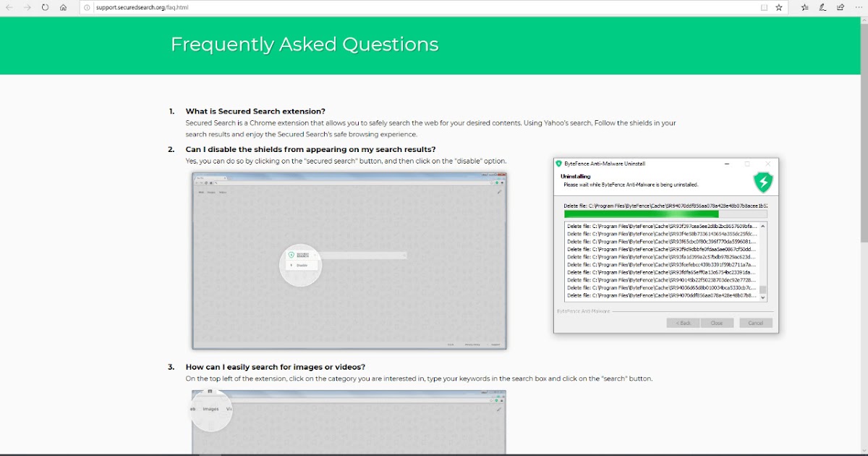Click the log list scroll down arrow

tap(762, 297)
